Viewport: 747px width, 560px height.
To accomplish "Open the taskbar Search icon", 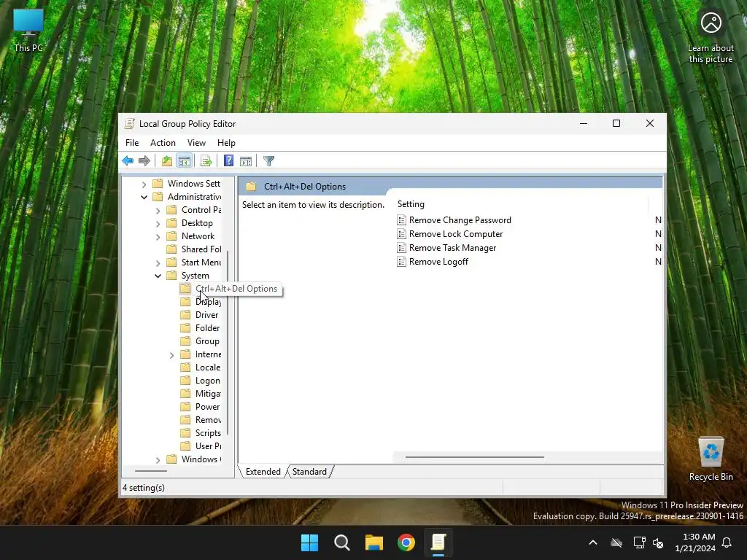I will tap(342, 542).
